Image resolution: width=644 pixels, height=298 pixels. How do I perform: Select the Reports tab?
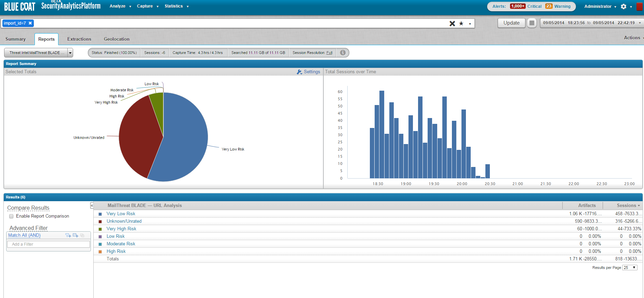(46, 39)
